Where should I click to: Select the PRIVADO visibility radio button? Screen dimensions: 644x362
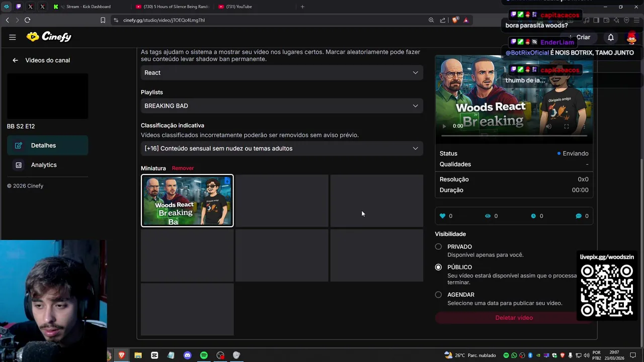pyautogui.click(x=438, y=246)
